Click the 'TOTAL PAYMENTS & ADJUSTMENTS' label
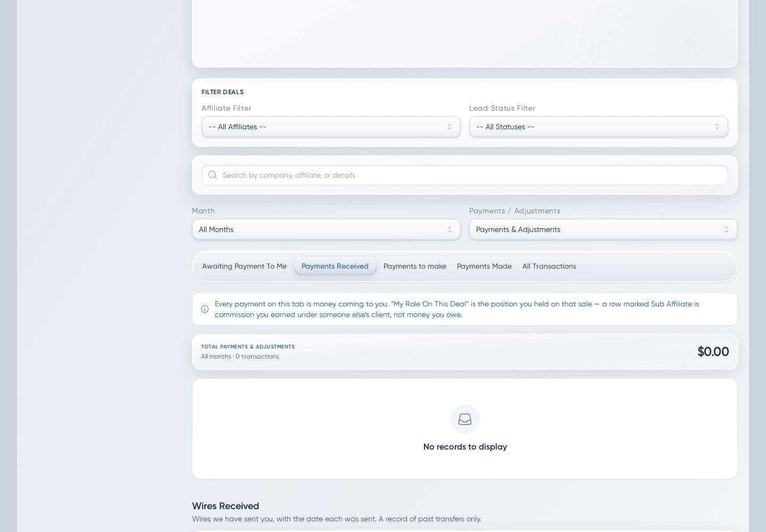766x532 pixels. click(x=248, y=347)
